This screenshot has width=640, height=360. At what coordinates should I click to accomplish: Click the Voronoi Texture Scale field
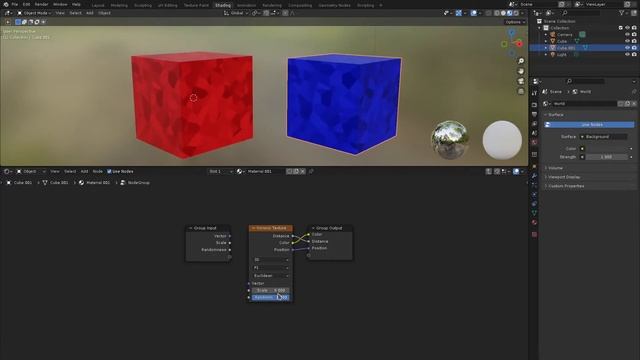271,290
